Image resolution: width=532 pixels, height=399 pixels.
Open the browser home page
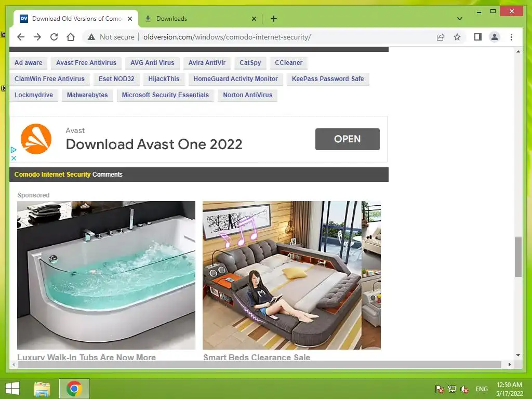point(71,37)
